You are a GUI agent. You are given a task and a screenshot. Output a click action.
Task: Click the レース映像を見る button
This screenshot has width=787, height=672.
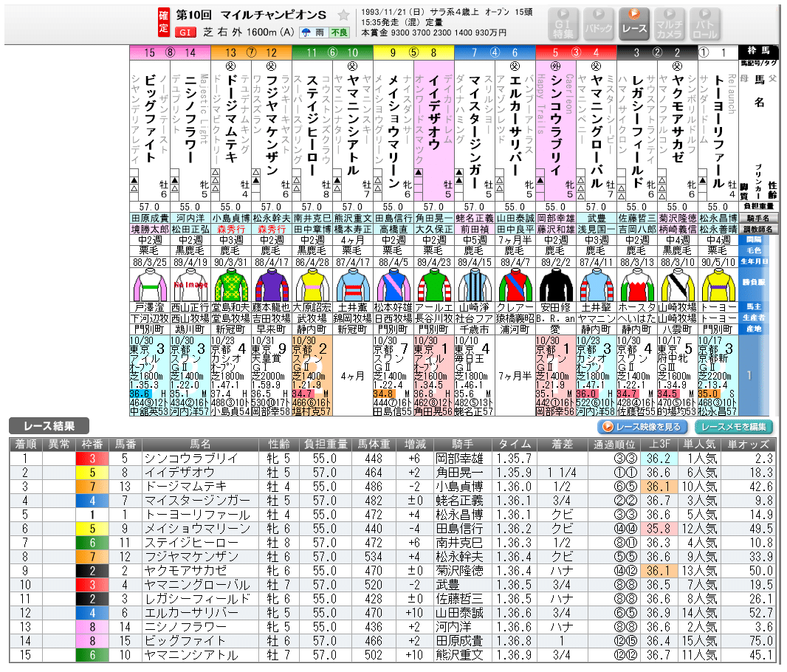[643, 427]
